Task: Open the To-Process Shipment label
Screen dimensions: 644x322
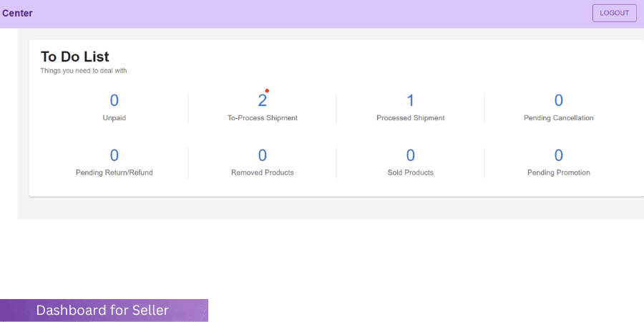Action: tap(258, 118)
